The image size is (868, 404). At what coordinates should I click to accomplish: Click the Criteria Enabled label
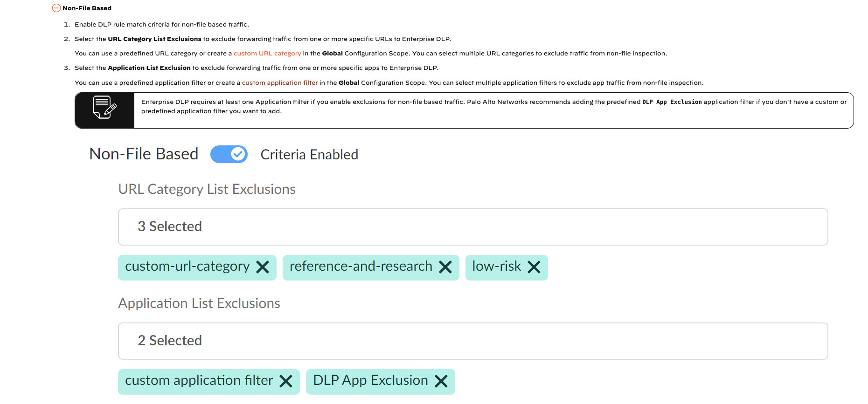[x=309, y=155]
